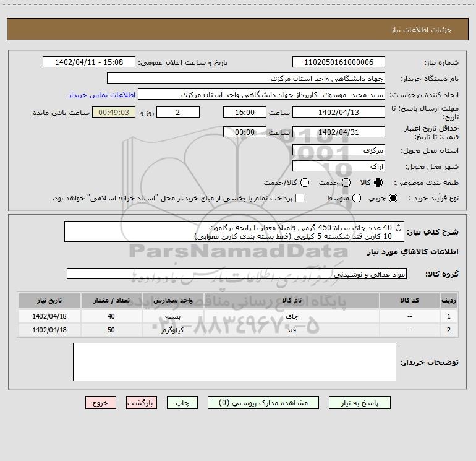Viewport: 476px width, 461px height.
Task: Click the اطلاعات کالاهای مورد نیاز heading
Action: pos(413,252)
